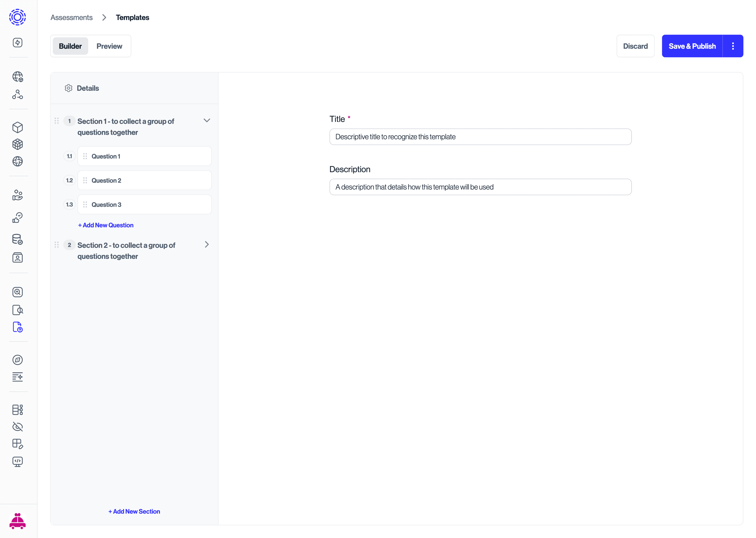Click Save & Publish button
The image size is (756, 538).
[x=692, y=46]
